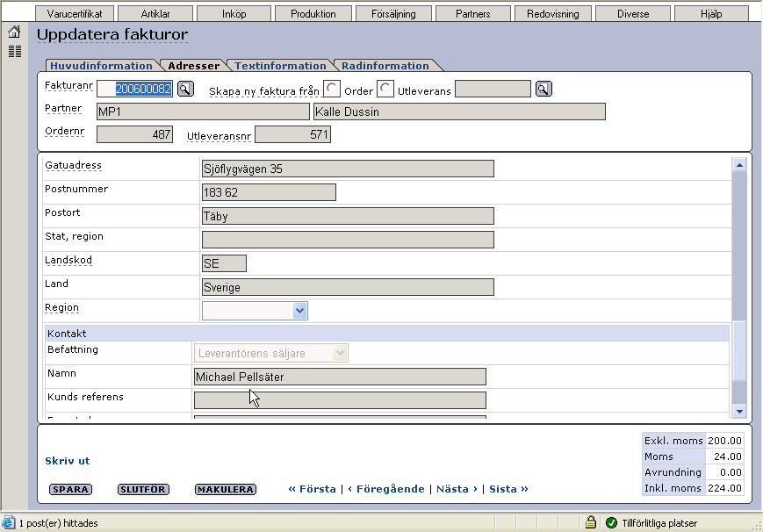Click the Gatuadress field Sjöflygvägen 35
The width and height of the screenshot is (763, 532).
point(348,169)
